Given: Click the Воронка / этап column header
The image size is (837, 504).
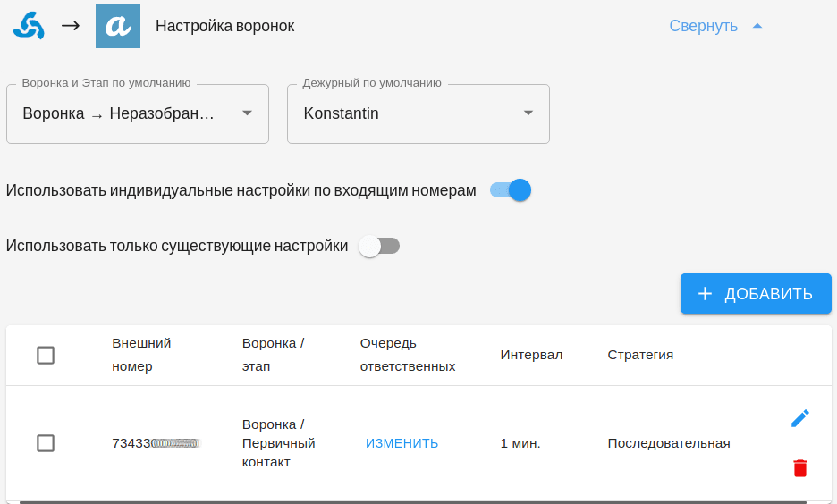Looking at the screenshot, I should pos(274,355).
